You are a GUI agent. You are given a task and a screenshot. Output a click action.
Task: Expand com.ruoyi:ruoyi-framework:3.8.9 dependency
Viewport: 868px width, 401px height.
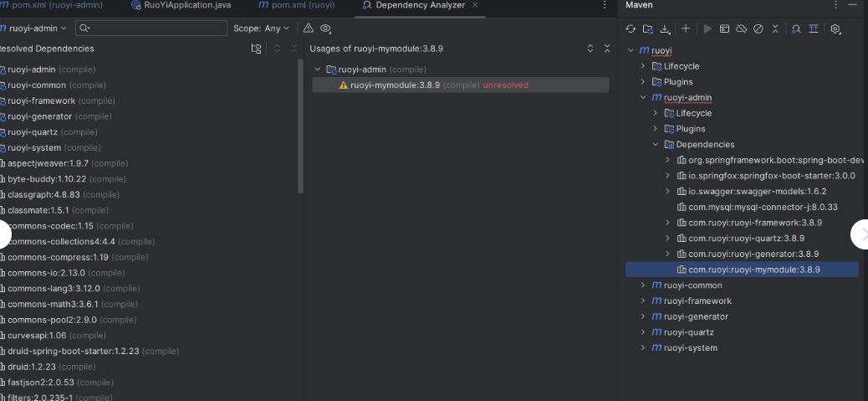[667, 223]
